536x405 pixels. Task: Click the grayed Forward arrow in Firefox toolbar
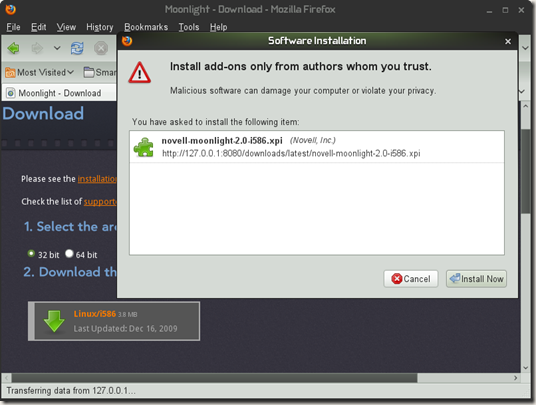click(x=37, y=48)
